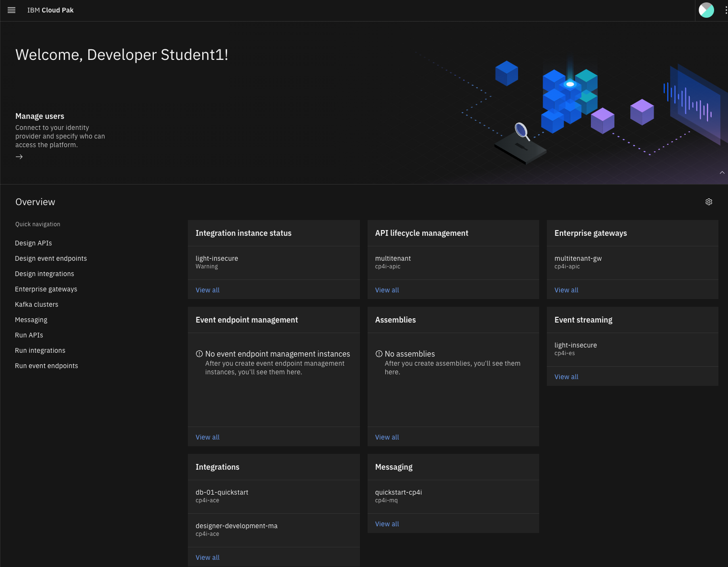Click info icon beside No event endpoint management
This screenshot has height=567, width=728.
pos(199,354)
